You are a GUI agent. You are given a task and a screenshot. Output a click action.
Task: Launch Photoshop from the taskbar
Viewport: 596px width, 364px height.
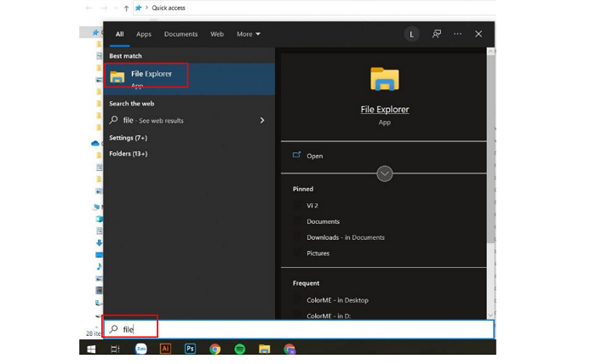pos(190,349)
